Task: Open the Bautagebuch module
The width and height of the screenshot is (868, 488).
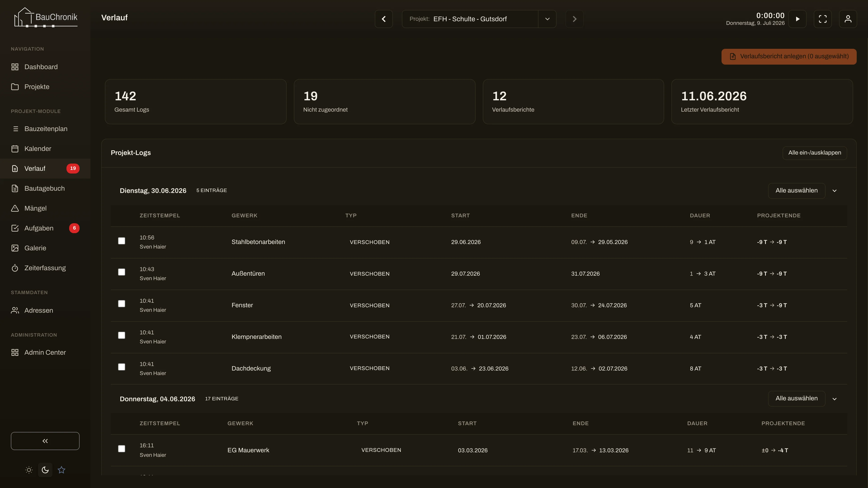Action: [45, 188]
